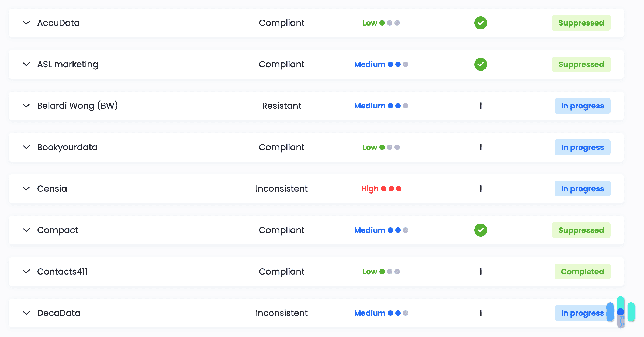Click the Low risk dots for AccuData

[x=389, y=23]
